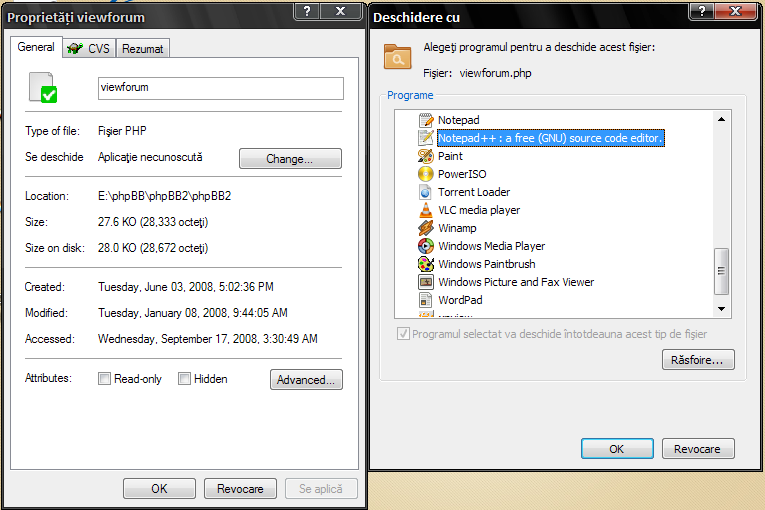Tick the Hidden attribute checkbox
The image size is (765, 510).
click(185, 379)
